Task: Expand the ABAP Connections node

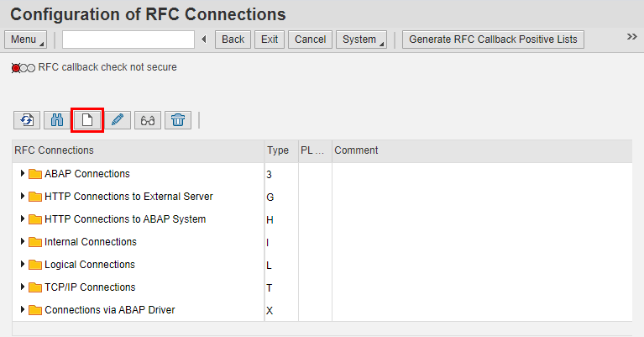Action: 22,174
